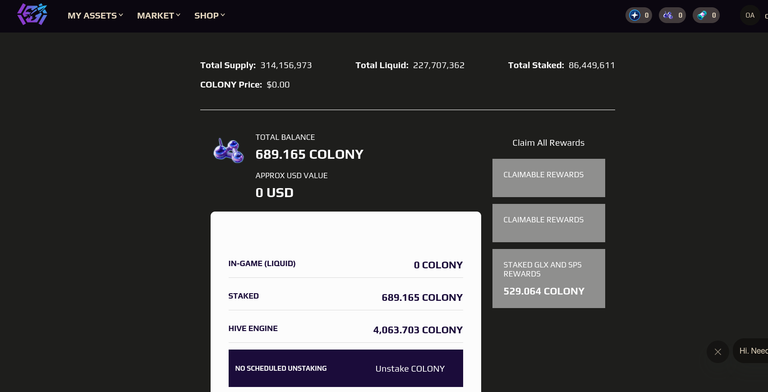This screenshot has height=392, width=768.
Task: Open the Staked GLX and SPS Rewards card
Action: (549, 278)
